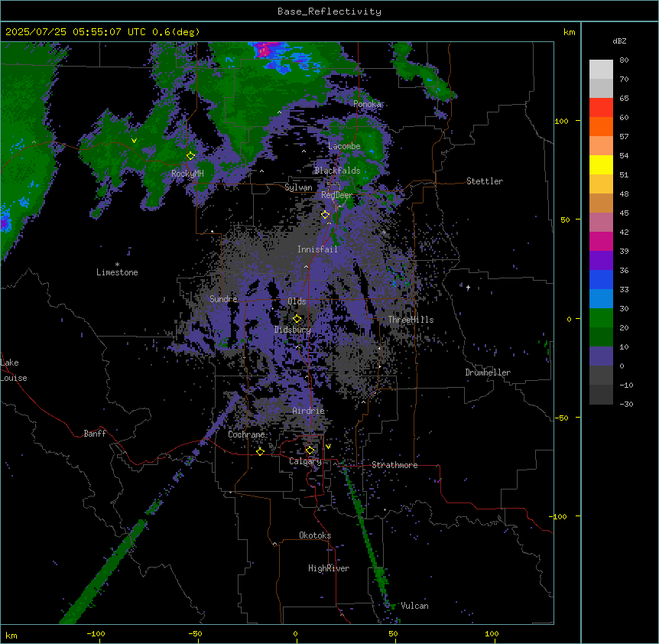The width and height of the screenshot is (659, 644).
Task: Click the Stettler city label
Action: click(x=484, y=181)
